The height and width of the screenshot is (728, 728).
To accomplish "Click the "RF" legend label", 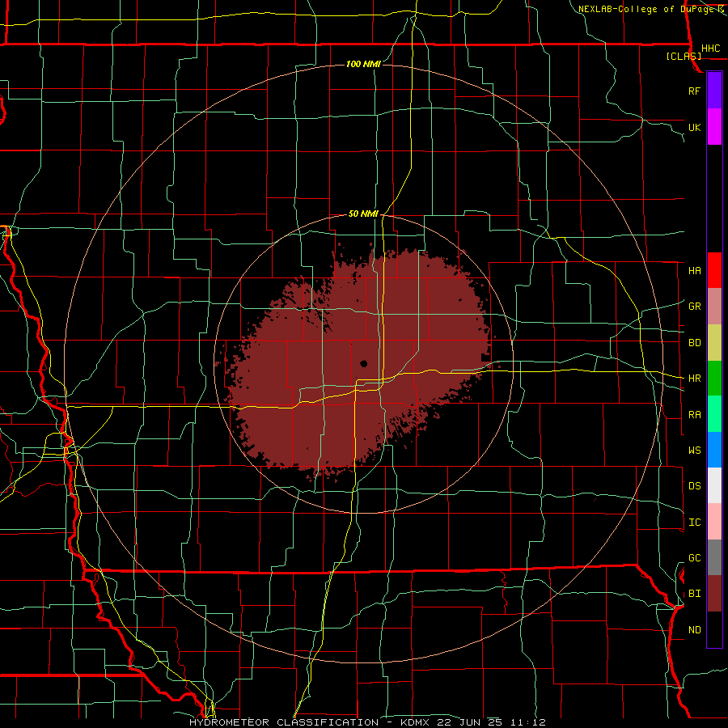I will tap(694, 91).
